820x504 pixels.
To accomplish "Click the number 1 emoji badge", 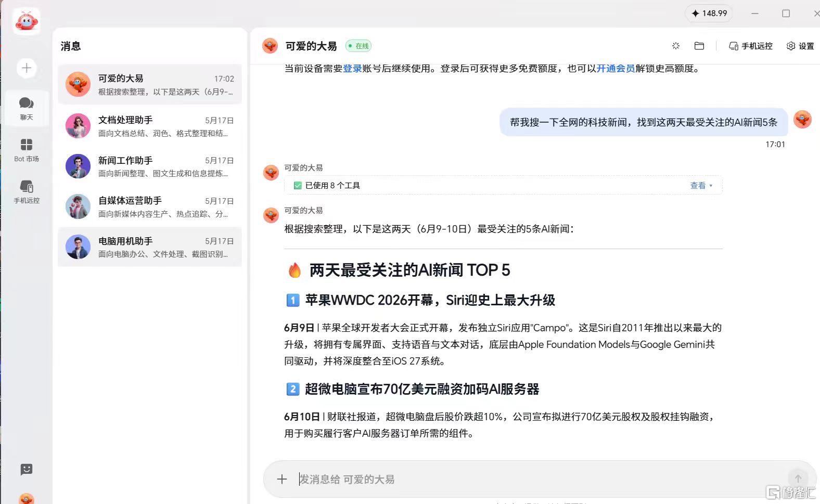I will pos(293,300).
